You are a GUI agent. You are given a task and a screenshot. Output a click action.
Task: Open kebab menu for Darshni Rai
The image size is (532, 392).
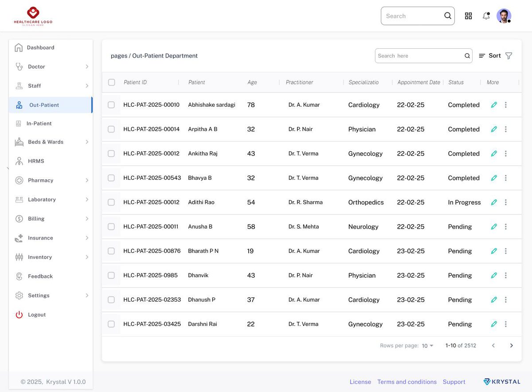[506, 324]
